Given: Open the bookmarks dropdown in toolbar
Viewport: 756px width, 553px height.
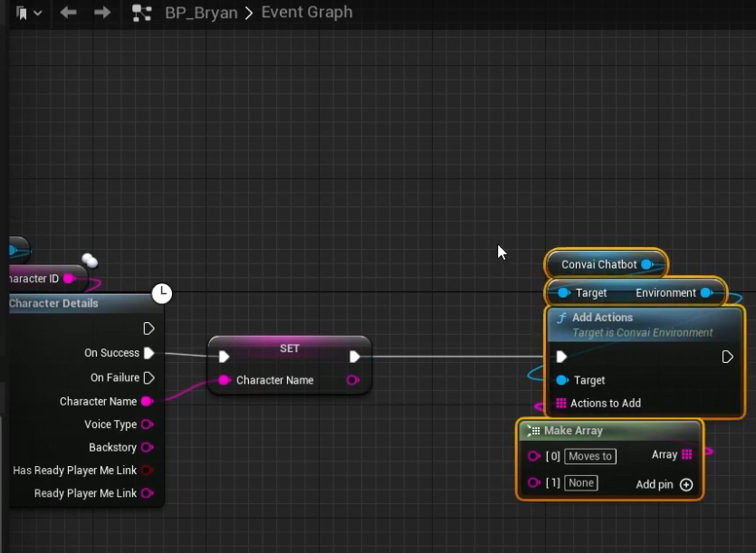Looking at the screenshot, I should pyautogui.click(x=28, y=13).
